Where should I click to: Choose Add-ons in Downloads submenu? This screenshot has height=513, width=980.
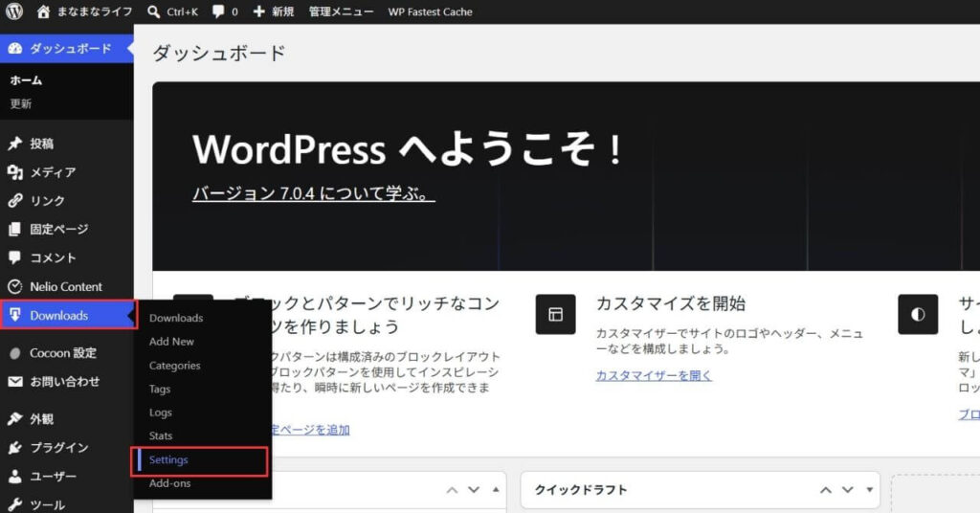click(x=170, y=483)
